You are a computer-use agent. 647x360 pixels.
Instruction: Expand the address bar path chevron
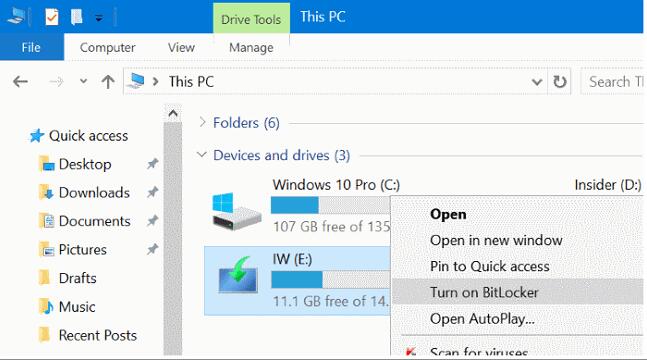pos(156,81)
